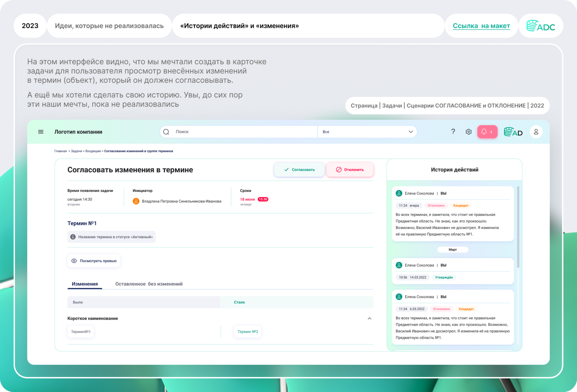Click the 'Термин №1' section heading
Screen dimensions: 577x392
click(82, 223)
